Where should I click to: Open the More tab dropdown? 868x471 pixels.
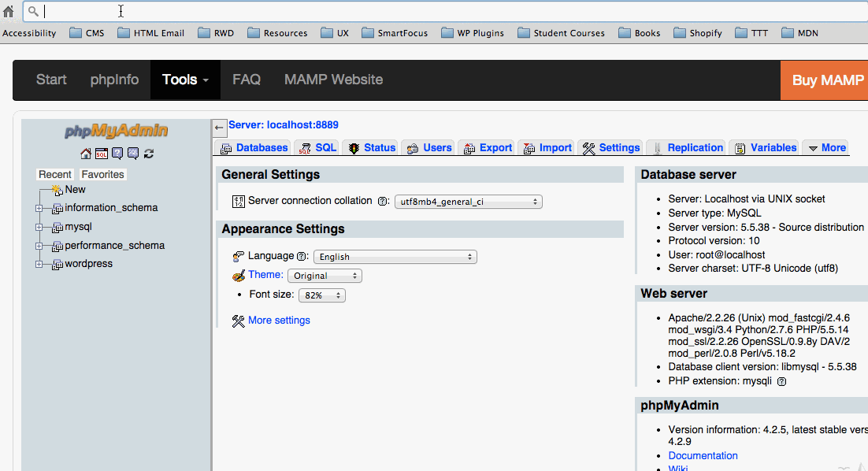click(x=826, y=148)
